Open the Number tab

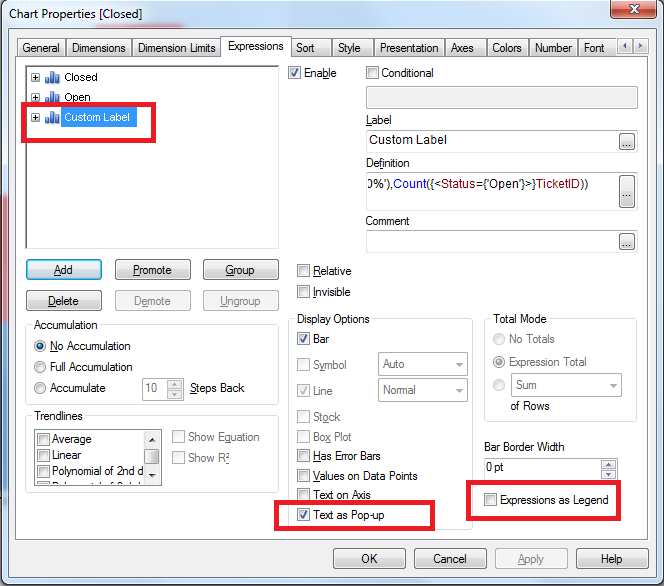[553, 48]
